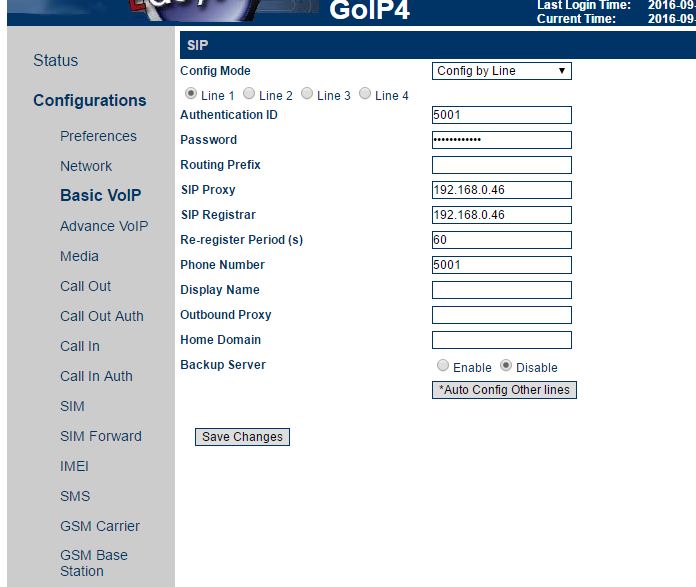Viewport: 696px width, 587px height.
Task: Click Auto Config Other lines button
Action: click(x=504, y=390)
